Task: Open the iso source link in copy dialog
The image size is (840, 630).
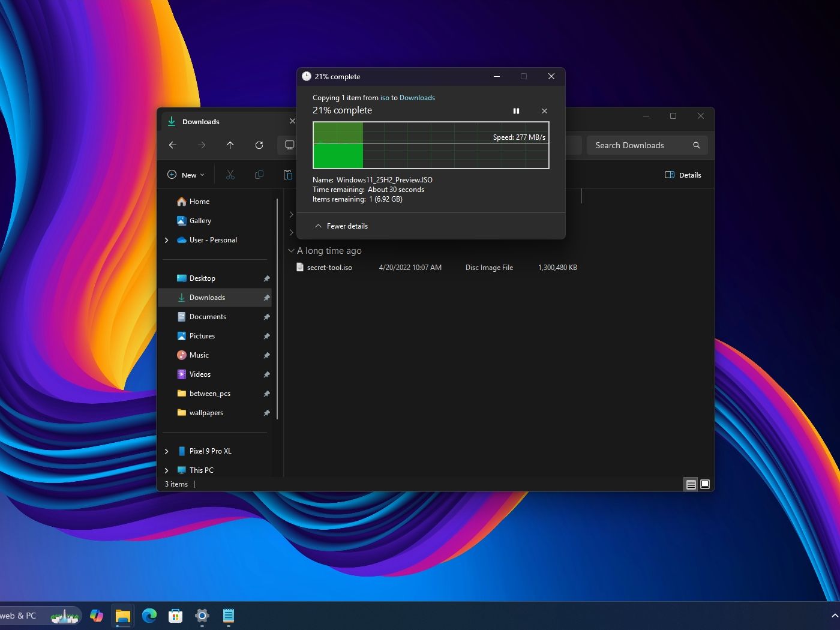Action: pos(385,98)
